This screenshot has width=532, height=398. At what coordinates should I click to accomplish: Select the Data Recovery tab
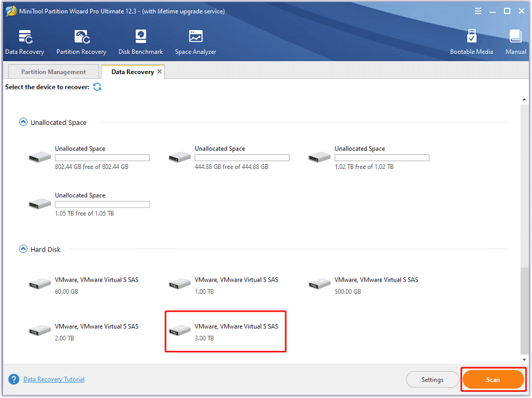[132, 72]
